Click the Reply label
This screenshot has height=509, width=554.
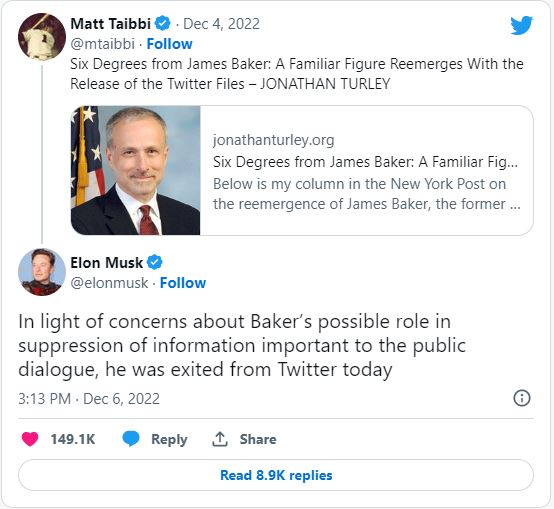click(x=169, y=439)
